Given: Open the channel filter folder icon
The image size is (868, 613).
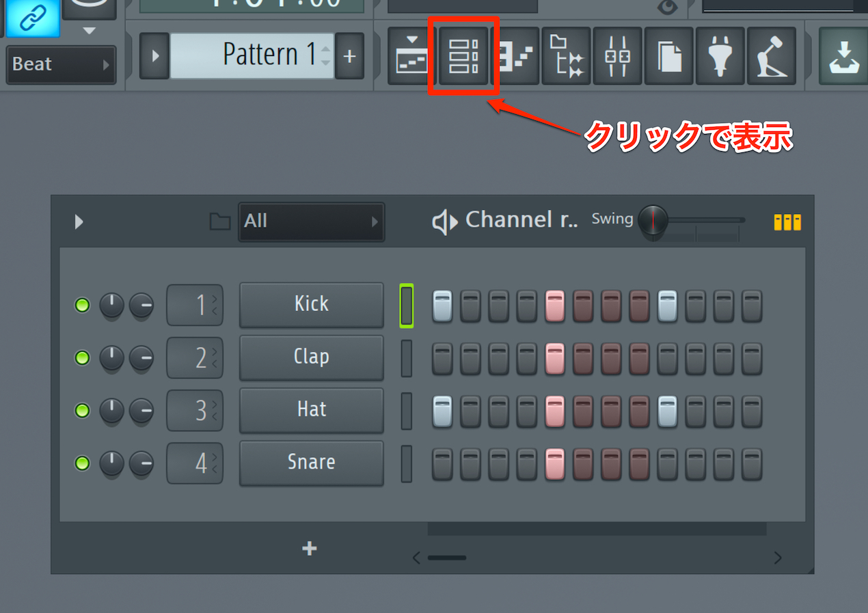Looking at the screenshot, I should pos(219,221).
